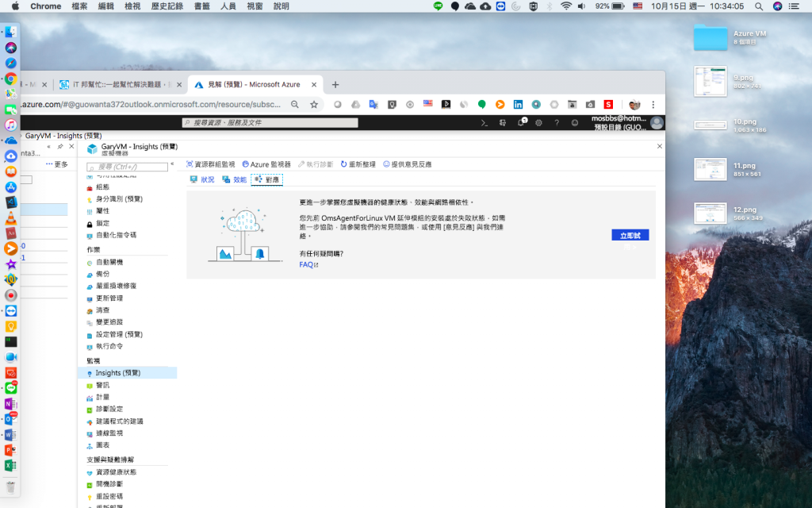Open the Azure help question mark

(x=557, y=123)
